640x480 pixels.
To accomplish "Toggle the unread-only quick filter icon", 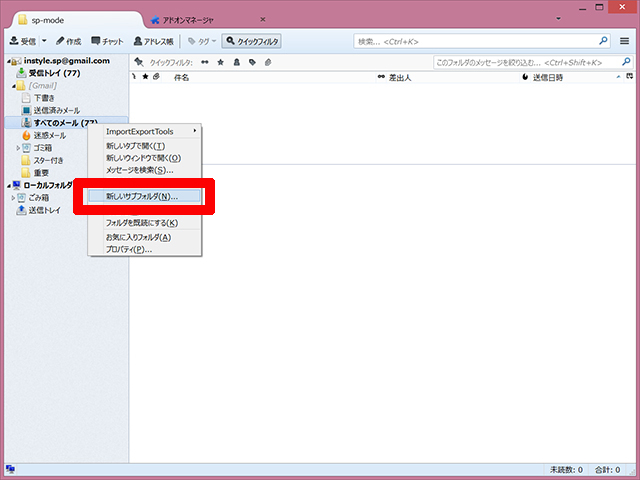I will click(x=204, y=62).
